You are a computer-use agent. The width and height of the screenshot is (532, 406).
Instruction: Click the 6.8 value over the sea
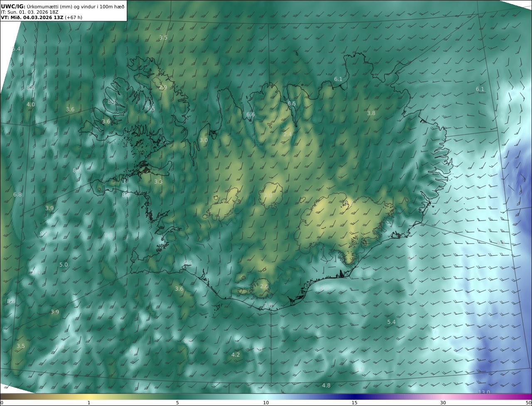click(x=17, y=195)
